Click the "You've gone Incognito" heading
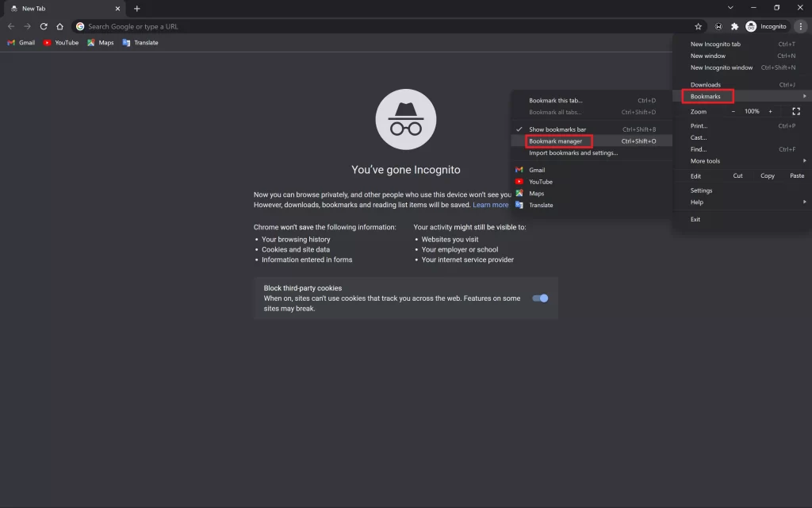This screenshot has height=508, width=812. point(405,170)
